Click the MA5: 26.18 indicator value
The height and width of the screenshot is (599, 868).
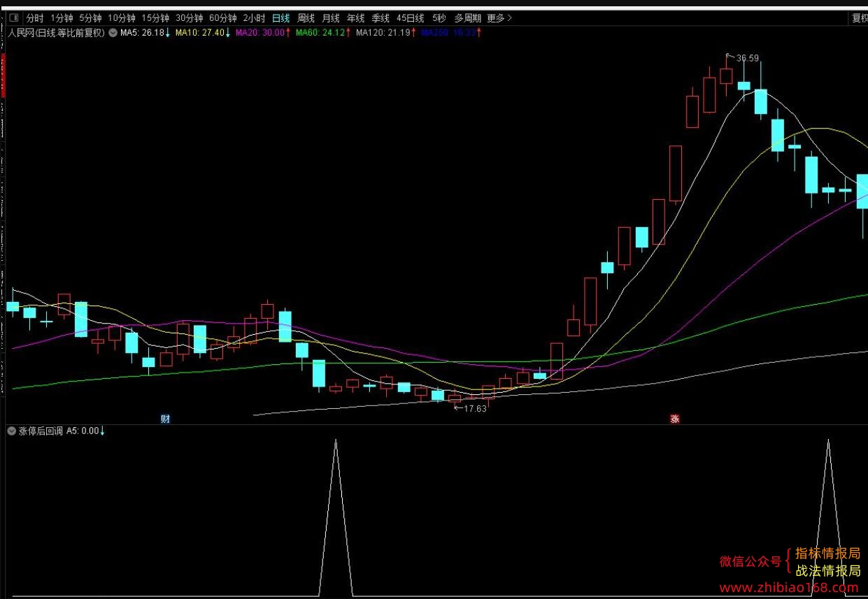tap(145, 32)
